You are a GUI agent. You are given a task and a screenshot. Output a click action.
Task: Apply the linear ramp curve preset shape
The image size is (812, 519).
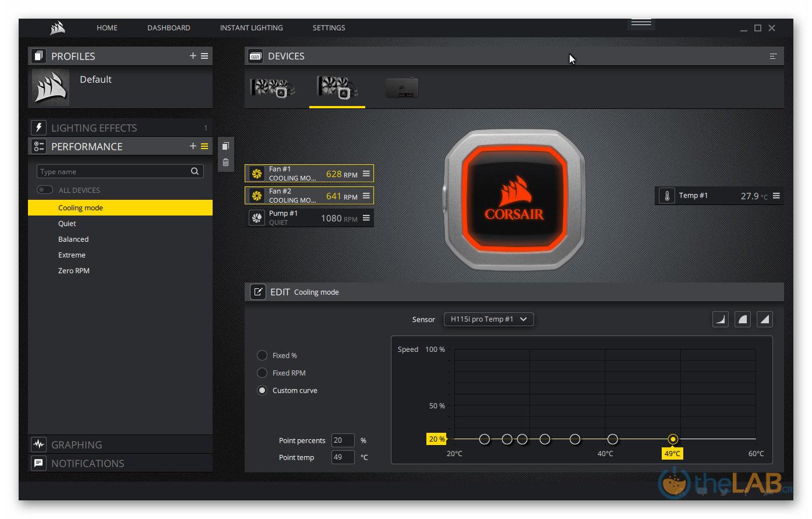coord(765,319)
